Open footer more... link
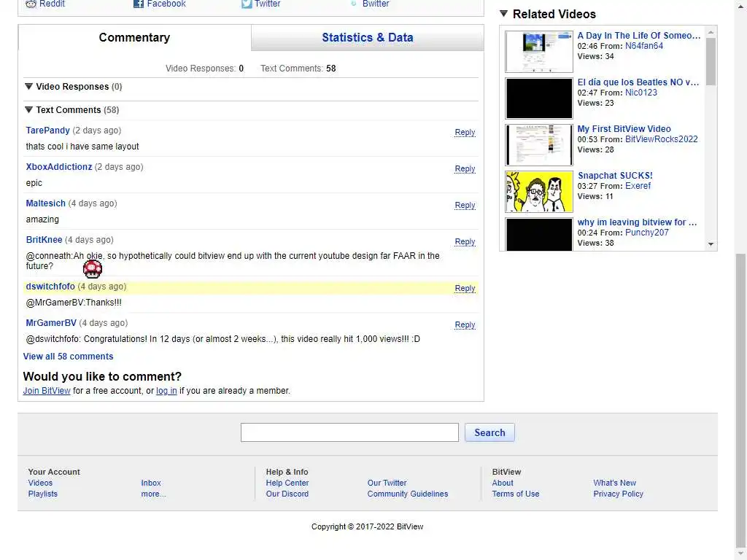Screen dimensions: 747x560 pos(153,494)
